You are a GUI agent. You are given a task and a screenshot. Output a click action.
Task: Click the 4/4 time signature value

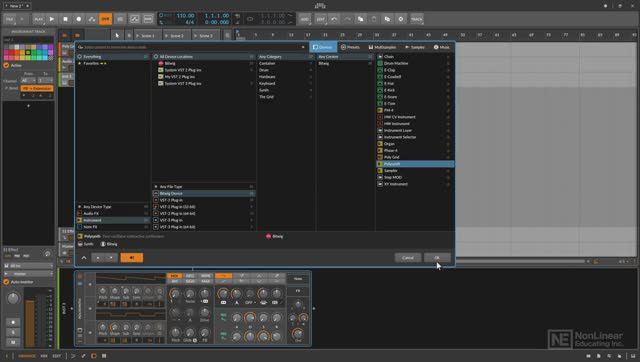click(x=189, y=22)
